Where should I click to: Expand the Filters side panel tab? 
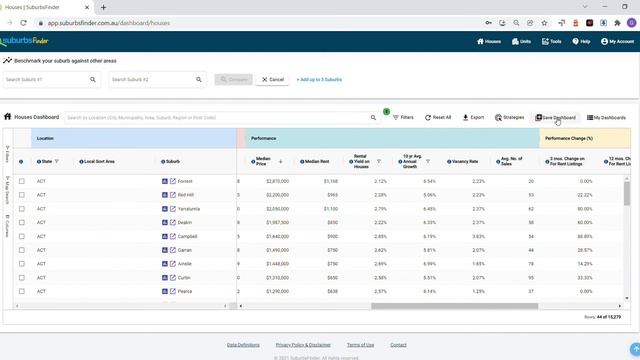pos(7,154)
